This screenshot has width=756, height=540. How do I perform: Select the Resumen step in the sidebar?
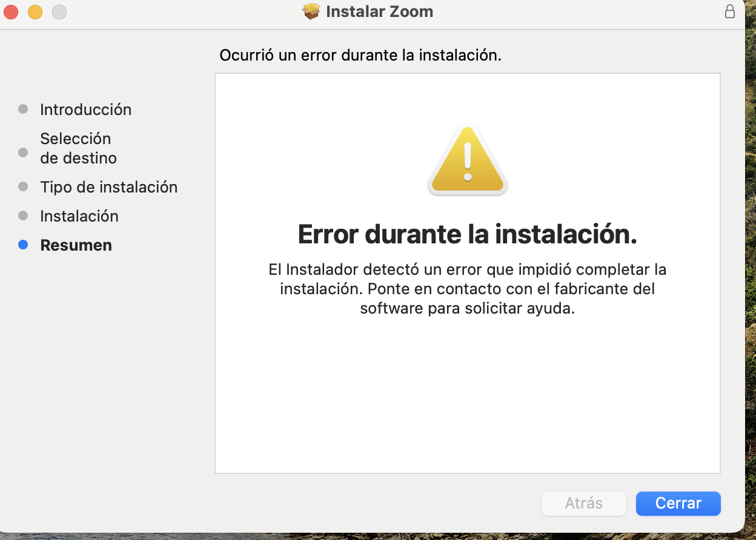pos(76,245)
